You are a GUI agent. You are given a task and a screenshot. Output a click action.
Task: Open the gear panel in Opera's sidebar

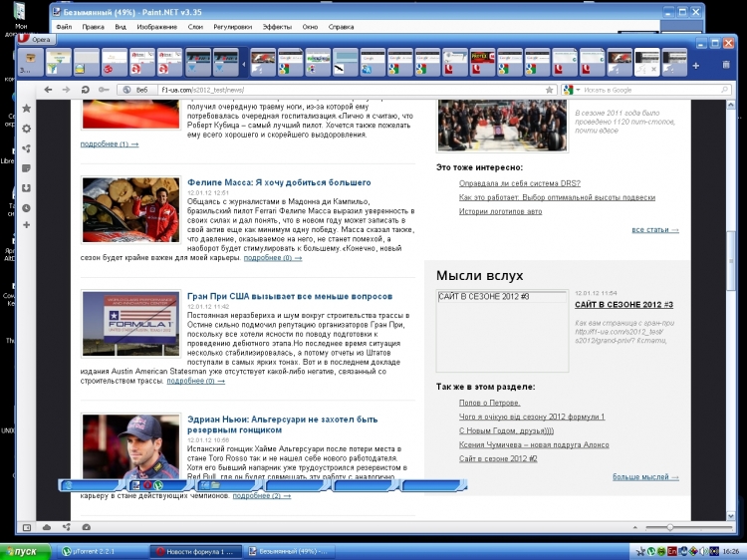[27, 129]
